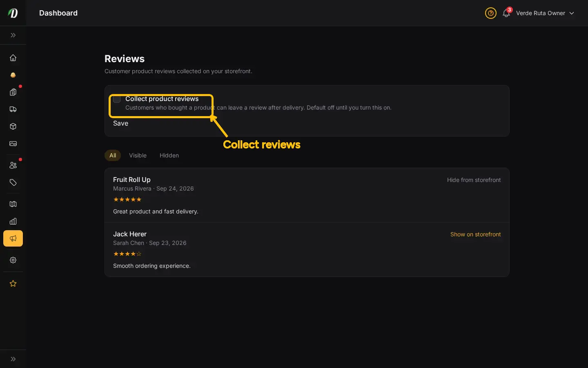Switch to the Visible reviews tab

[138, 155]
